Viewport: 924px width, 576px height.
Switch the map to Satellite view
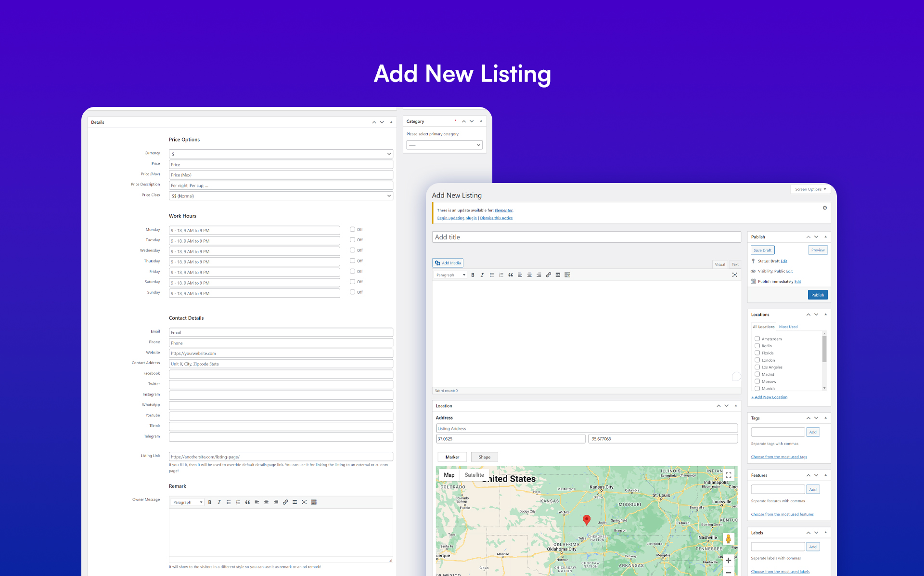click(x=474, y=474)
